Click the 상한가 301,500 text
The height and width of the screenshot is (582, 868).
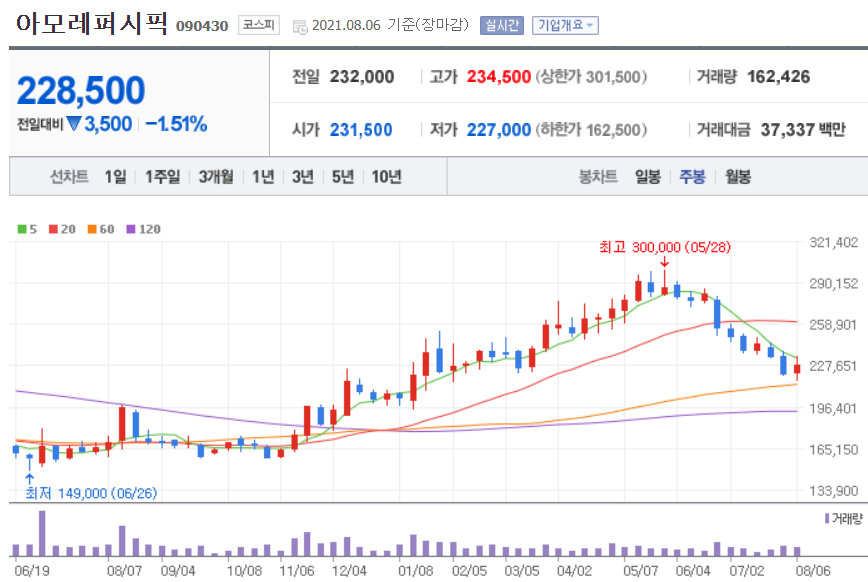591,76
